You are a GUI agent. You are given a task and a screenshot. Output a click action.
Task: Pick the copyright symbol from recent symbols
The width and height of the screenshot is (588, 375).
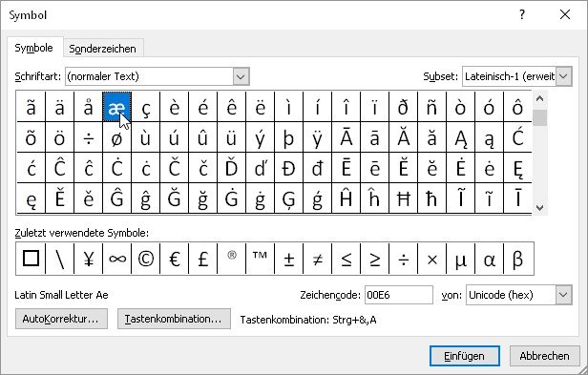pos(145,259)
